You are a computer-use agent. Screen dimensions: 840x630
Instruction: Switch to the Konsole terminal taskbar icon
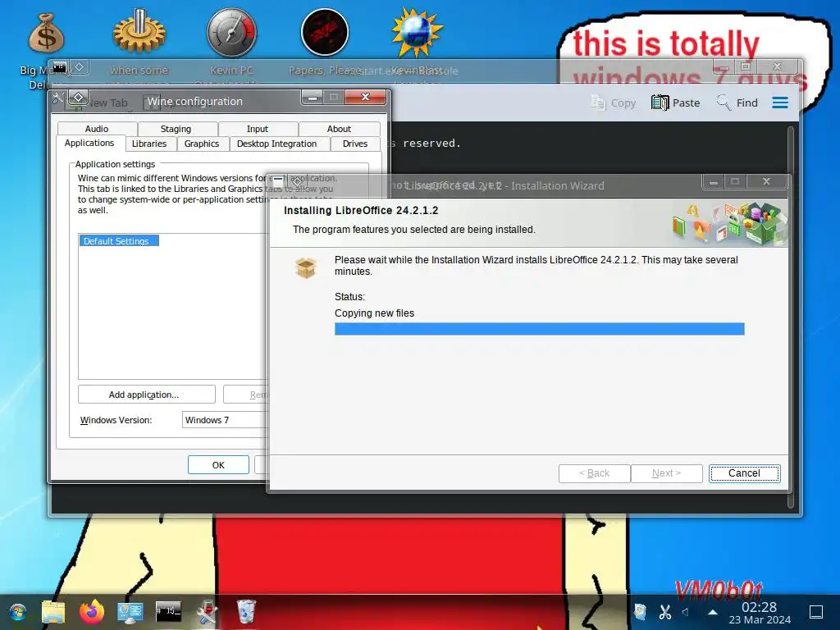(168, 610)
